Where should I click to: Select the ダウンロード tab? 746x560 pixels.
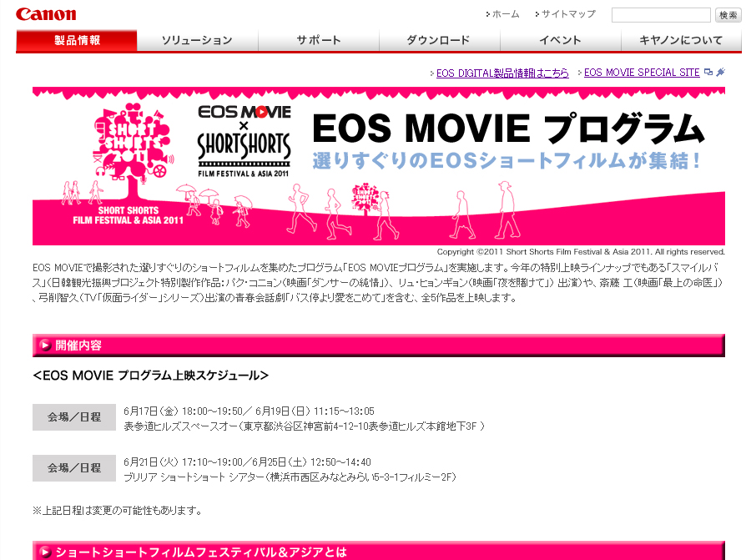440,40
